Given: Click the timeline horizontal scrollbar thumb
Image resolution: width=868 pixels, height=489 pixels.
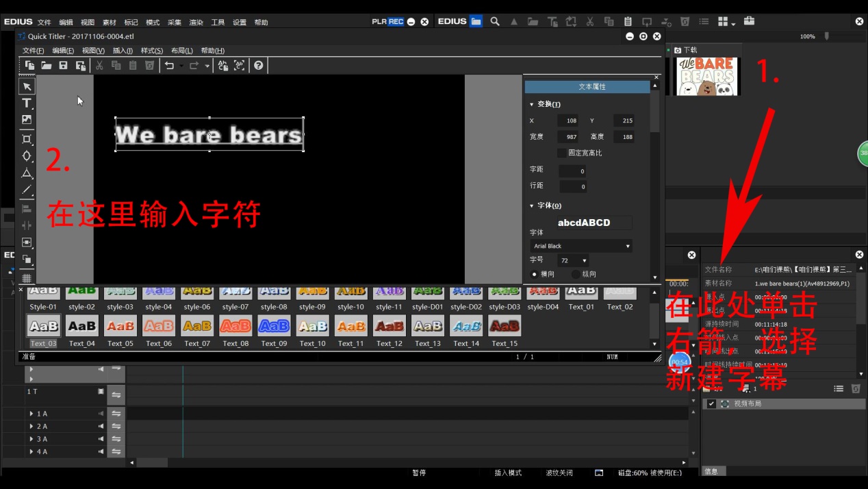Looking at the screenshot, I should tap(153, 463).
